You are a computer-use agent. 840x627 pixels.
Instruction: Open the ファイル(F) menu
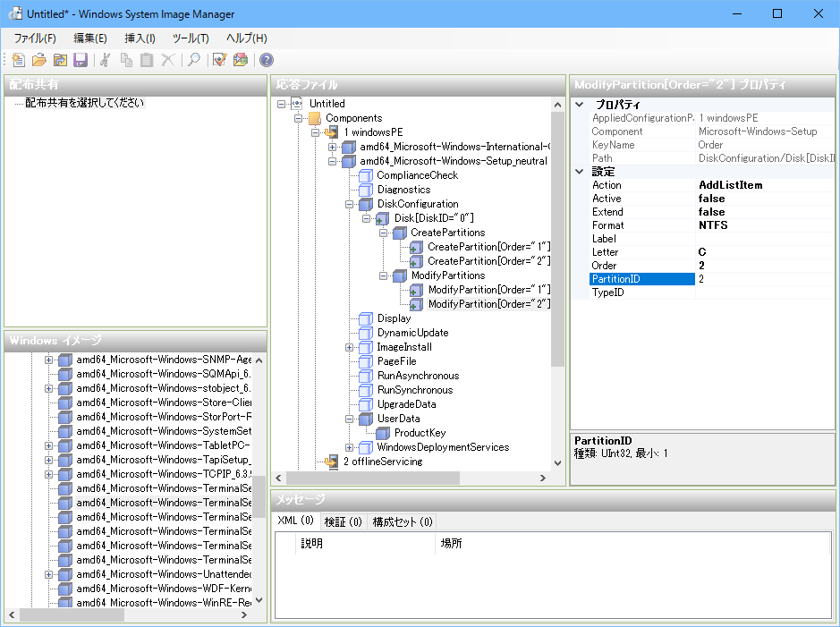34,38
